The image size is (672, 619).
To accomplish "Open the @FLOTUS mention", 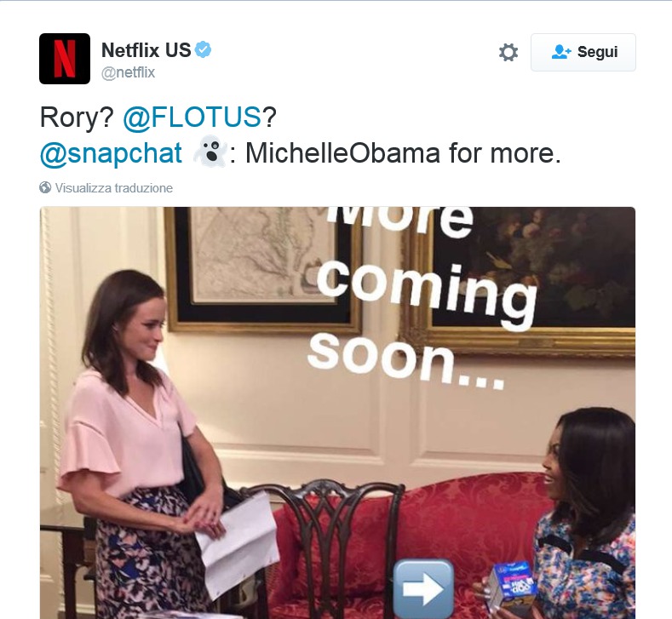I will tap(192, 117).
